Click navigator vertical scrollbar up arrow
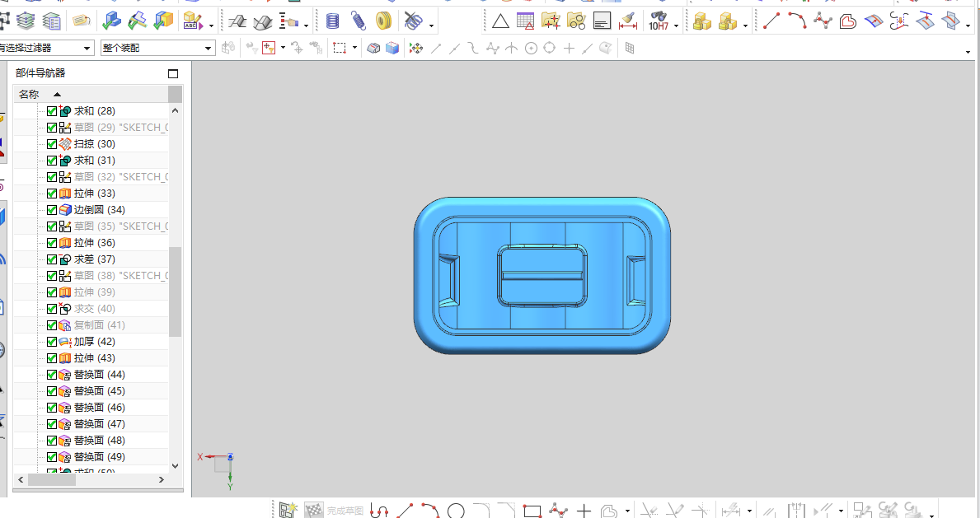 tap(175, 110)
